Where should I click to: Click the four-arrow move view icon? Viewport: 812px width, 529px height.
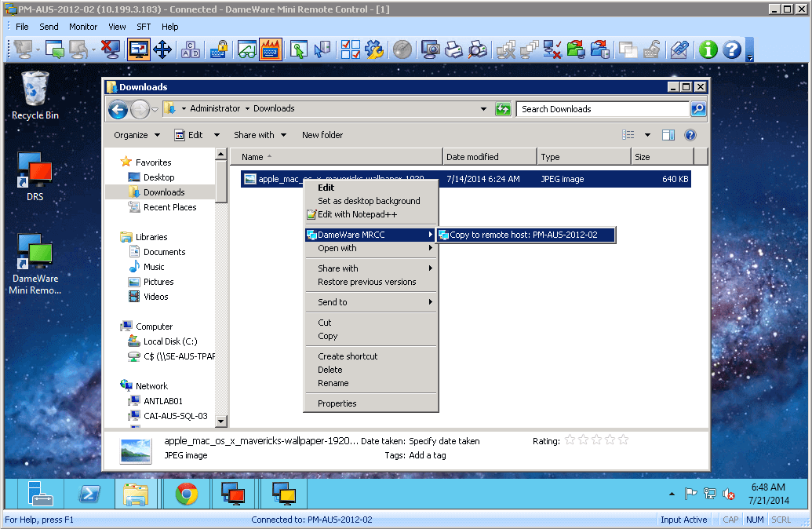pyautogui.click(x=162, y=49)
